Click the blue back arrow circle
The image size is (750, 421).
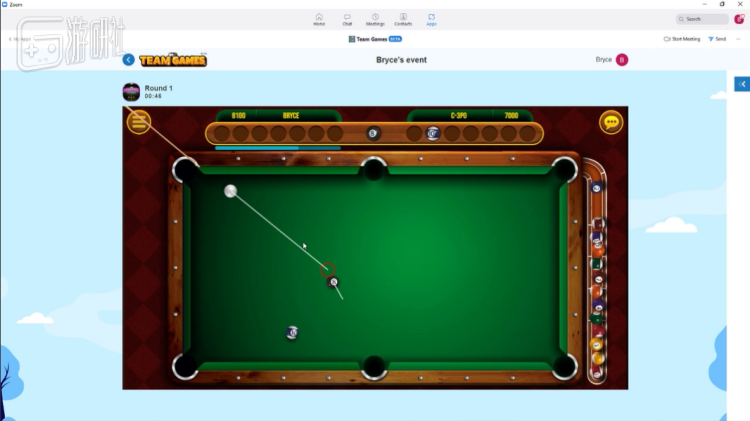point(128,60)
